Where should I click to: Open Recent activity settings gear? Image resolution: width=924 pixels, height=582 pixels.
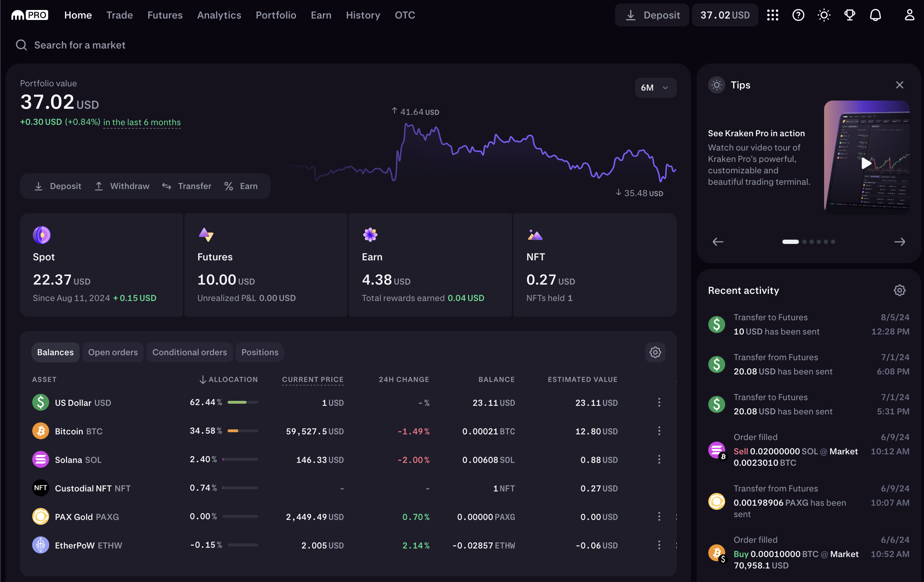899,290
